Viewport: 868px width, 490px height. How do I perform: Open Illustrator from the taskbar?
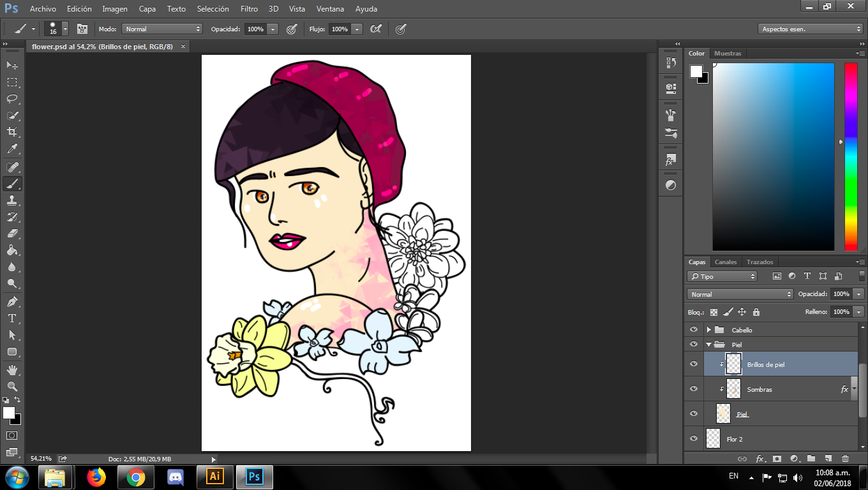point(215,477)
